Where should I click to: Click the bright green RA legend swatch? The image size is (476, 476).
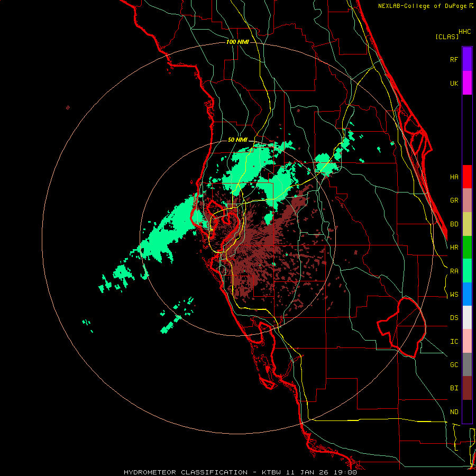pos(467,271)
